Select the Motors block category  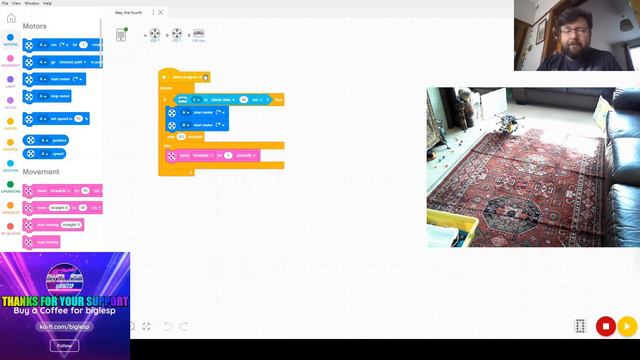pos(11,40)
